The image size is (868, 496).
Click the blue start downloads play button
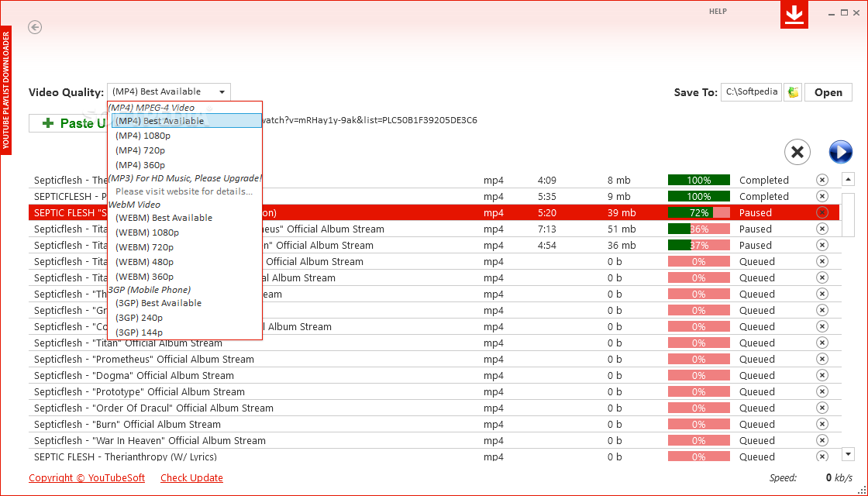[x=840, y=152]
